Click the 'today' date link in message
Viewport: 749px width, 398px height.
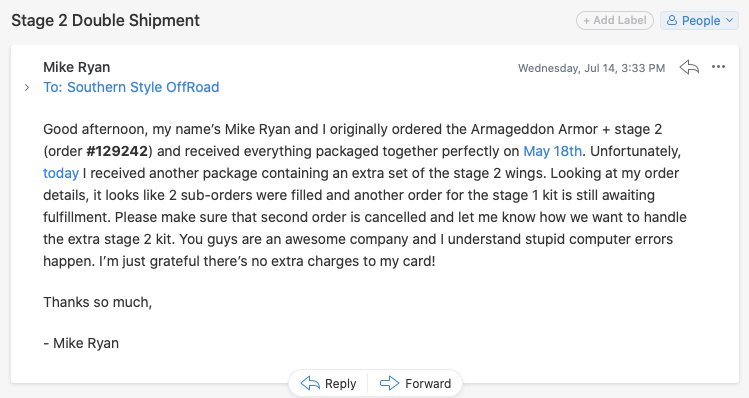[61, 173]
